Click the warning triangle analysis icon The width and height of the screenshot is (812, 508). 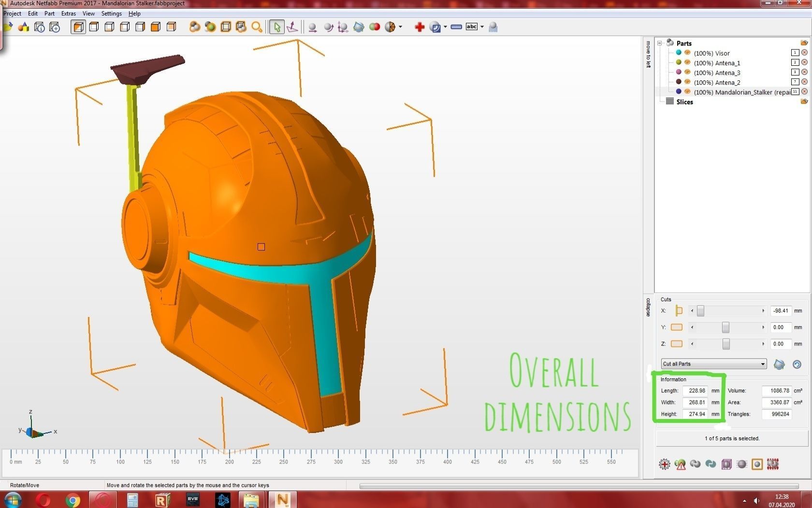coord(680,464)
